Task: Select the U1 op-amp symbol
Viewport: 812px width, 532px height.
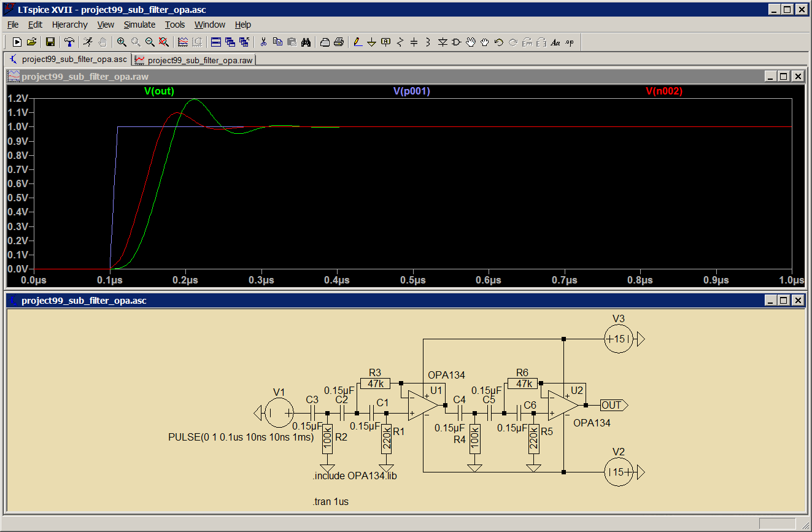Action: click(x=424, y=405)
